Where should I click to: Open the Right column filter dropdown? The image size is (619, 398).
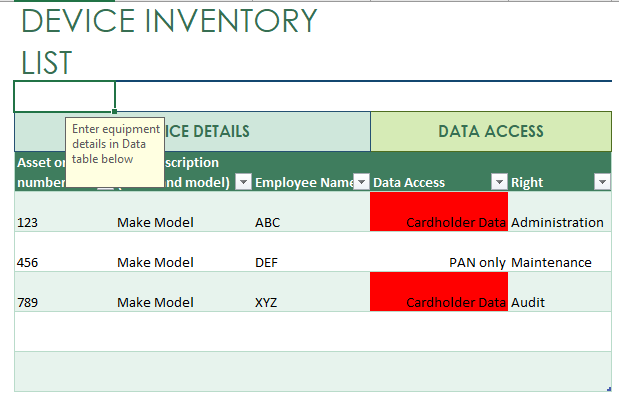pyautogui.click(x=602, y=182)
